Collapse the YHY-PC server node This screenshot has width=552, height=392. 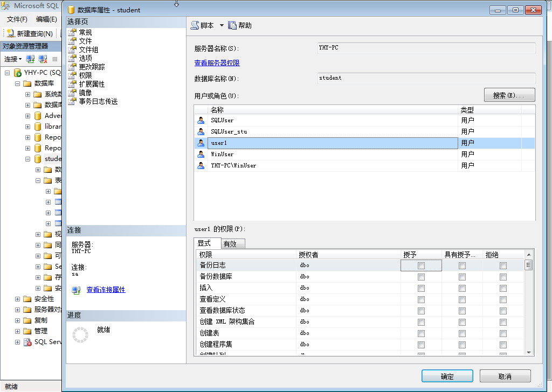click(7, 73)
